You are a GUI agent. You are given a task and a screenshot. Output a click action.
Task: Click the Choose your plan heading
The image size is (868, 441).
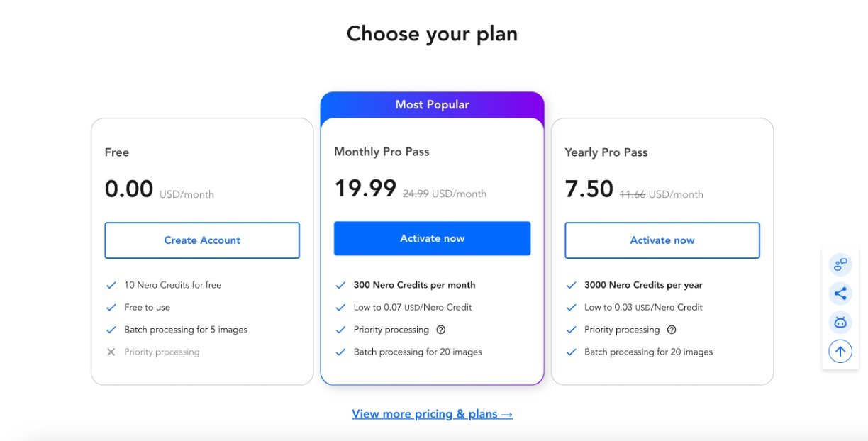pos(432,33)
